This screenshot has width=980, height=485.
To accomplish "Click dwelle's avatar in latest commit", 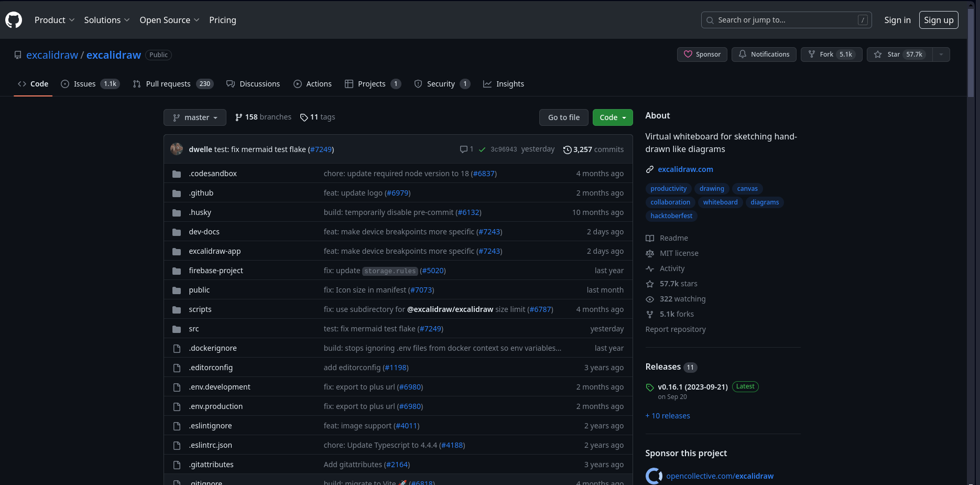I will pos(177,149).
